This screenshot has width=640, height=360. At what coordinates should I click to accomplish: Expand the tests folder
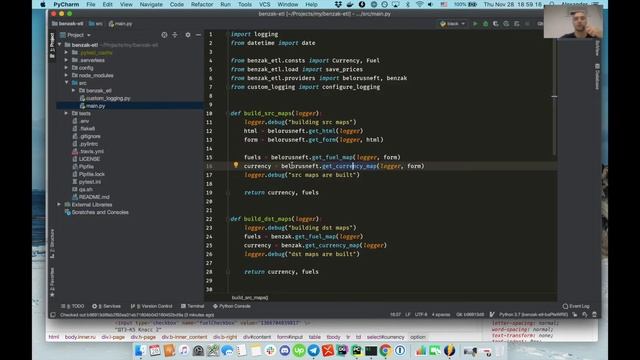click(67, 113)
